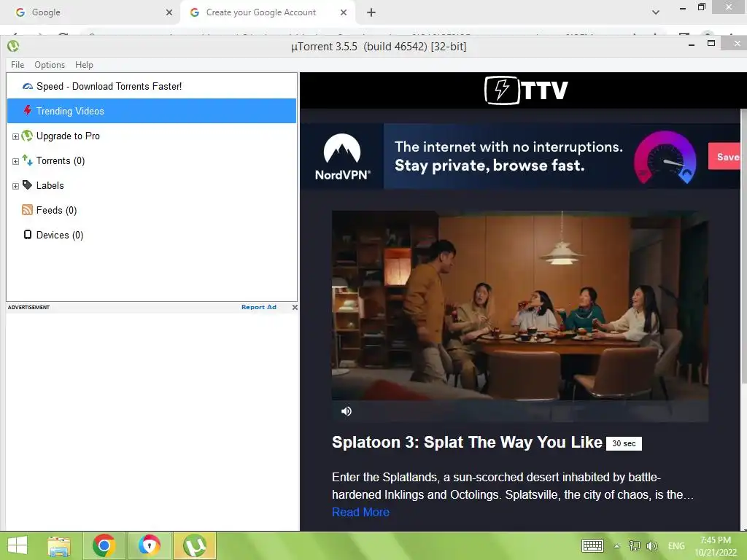Select Upgrade to Pro in sidebar
This screenshot has height=560, width=747.
68,136
